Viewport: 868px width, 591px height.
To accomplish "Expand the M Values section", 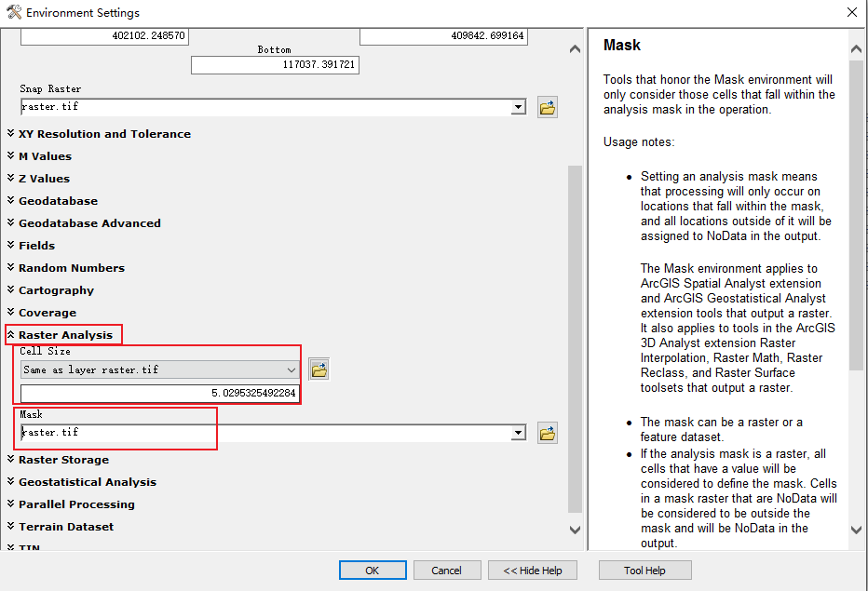I will pyautogui.click(x=10, y=155).
